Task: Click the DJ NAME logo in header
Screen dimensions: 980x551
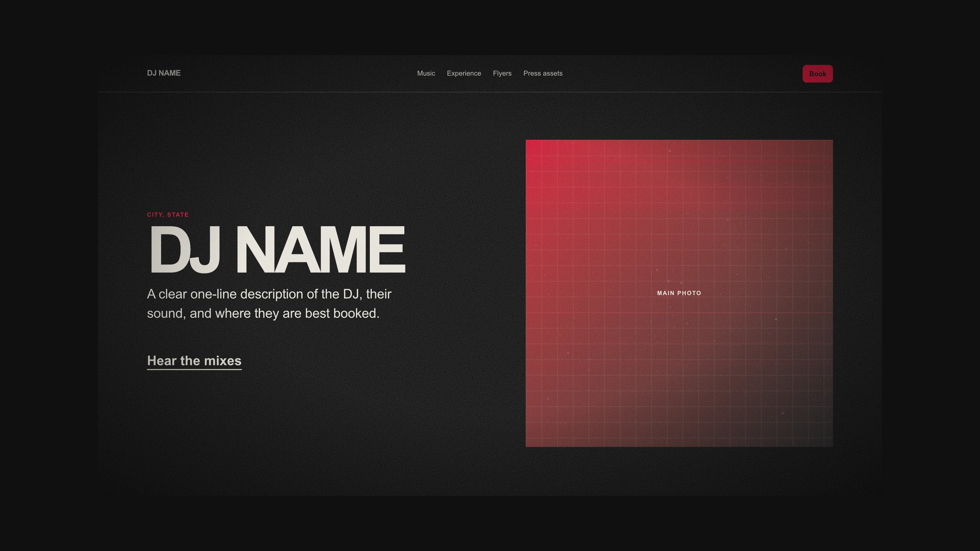Action: click(x=163, y=73)
